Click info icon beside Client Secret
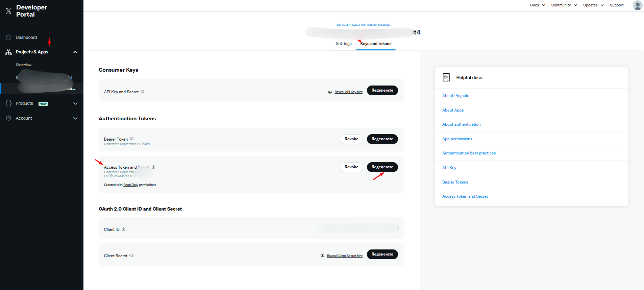 (x=131, y=256)
